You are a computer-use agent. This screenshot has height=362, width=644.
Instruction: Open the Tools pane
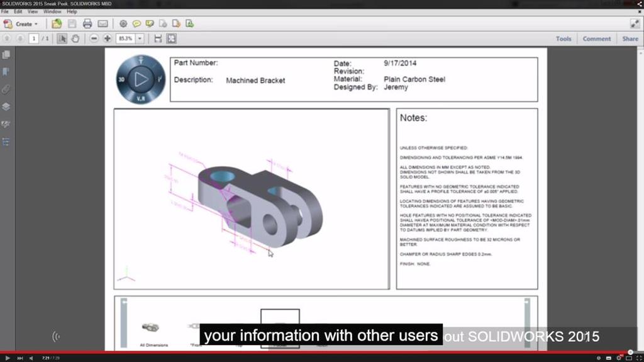[x=563, y=38]
